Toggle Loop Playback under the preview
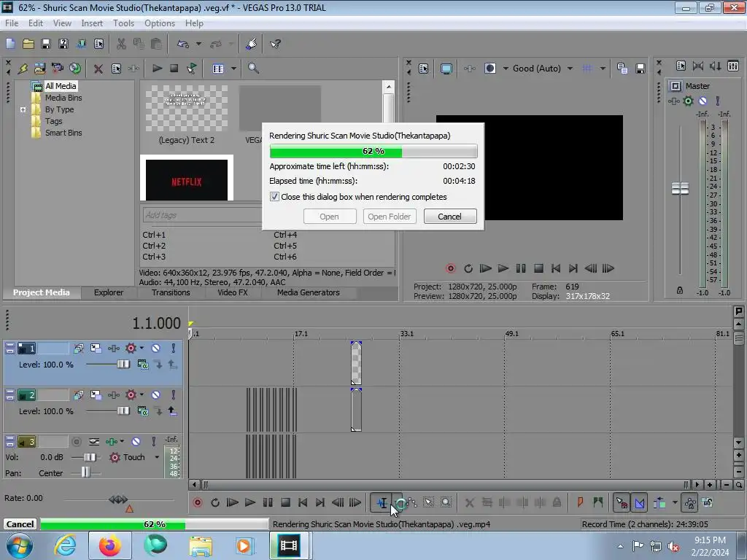This screenshot has width=747, height=560. point(468,268)
